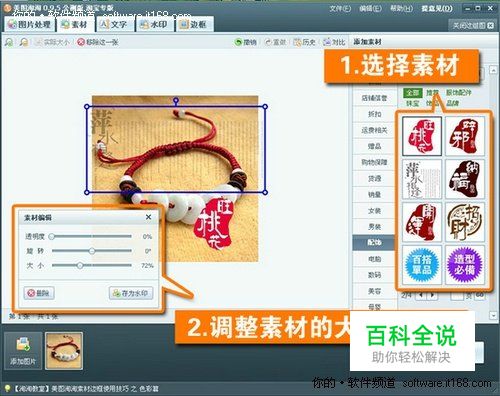Click the button at the right end of the tab row
The image size is (500, 396).
[x=472, y=25]
